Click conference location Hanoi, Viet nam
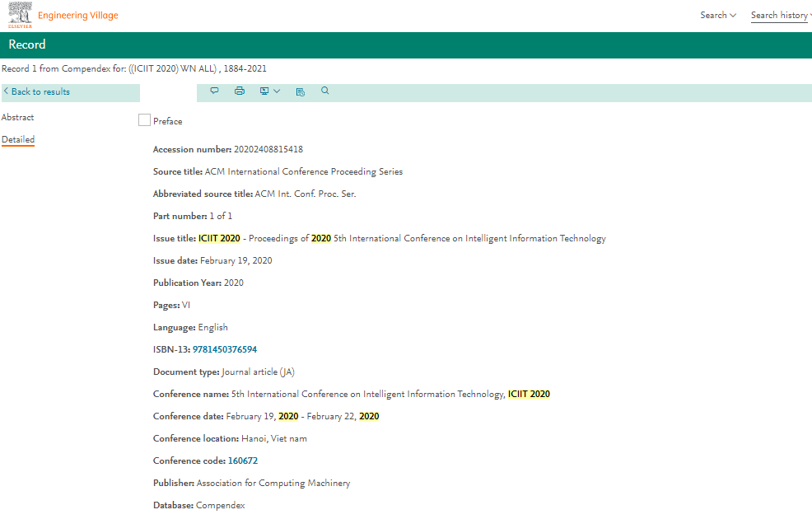812x519 pixels. 274,439
